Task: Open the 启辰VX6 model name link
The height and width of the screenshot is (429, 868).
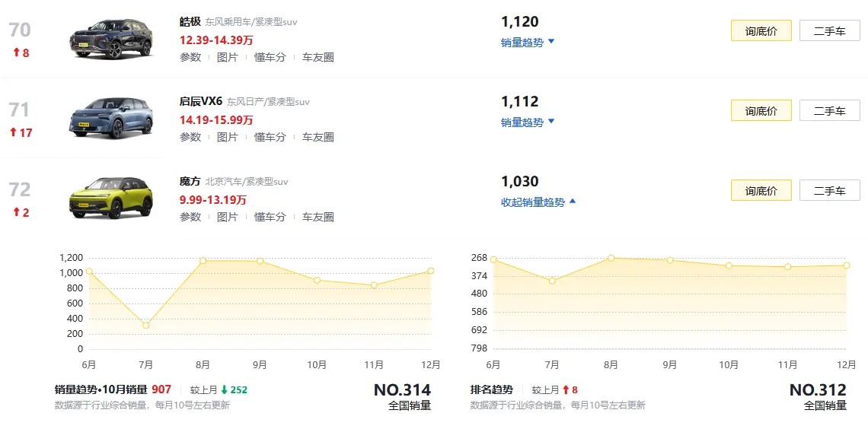Action: (x=201, y=102)
